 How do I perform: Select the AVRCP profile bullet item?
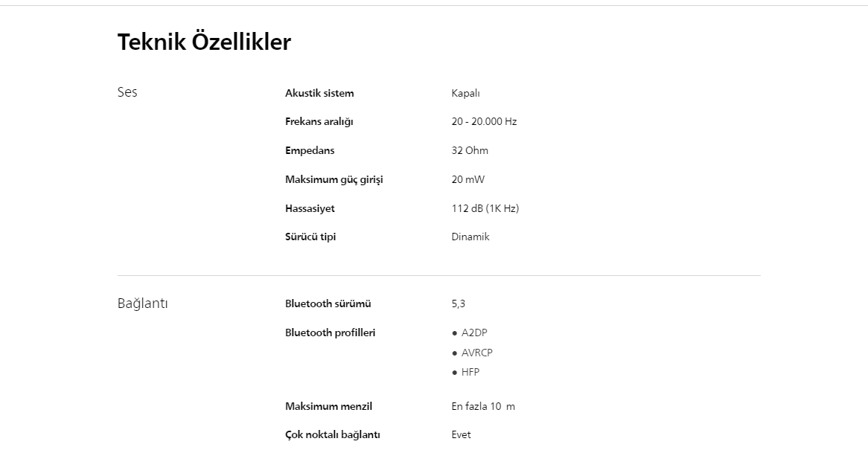(476, 353)
